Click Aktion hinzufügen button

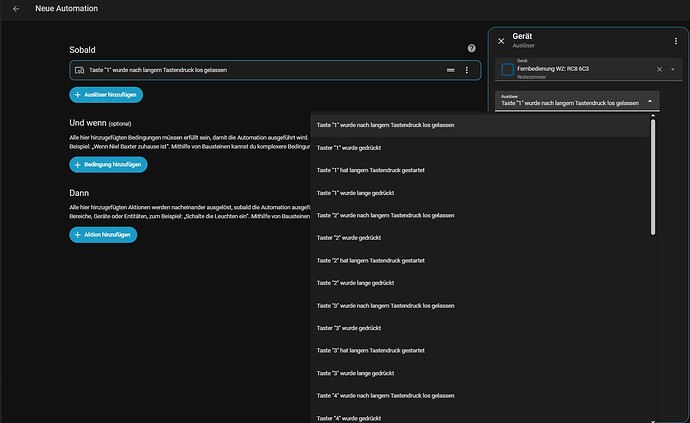coord(103,235)
